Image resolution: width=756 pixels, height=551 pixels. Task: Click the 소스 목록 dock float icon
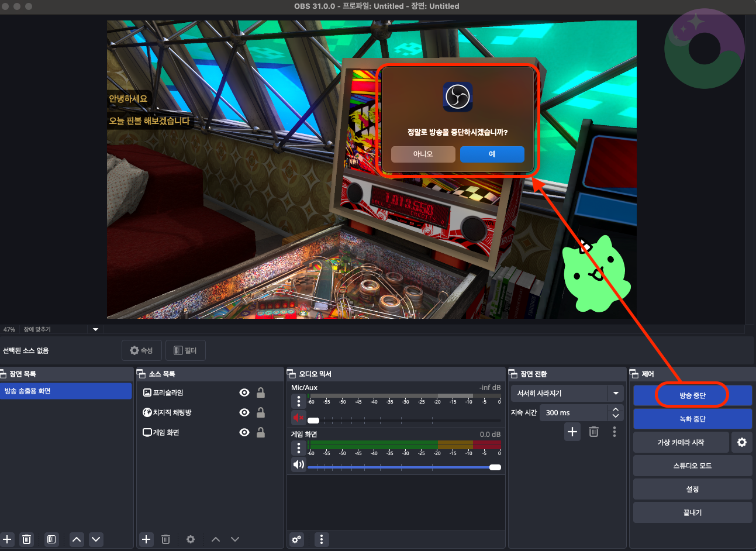click(x=141, y=374)
